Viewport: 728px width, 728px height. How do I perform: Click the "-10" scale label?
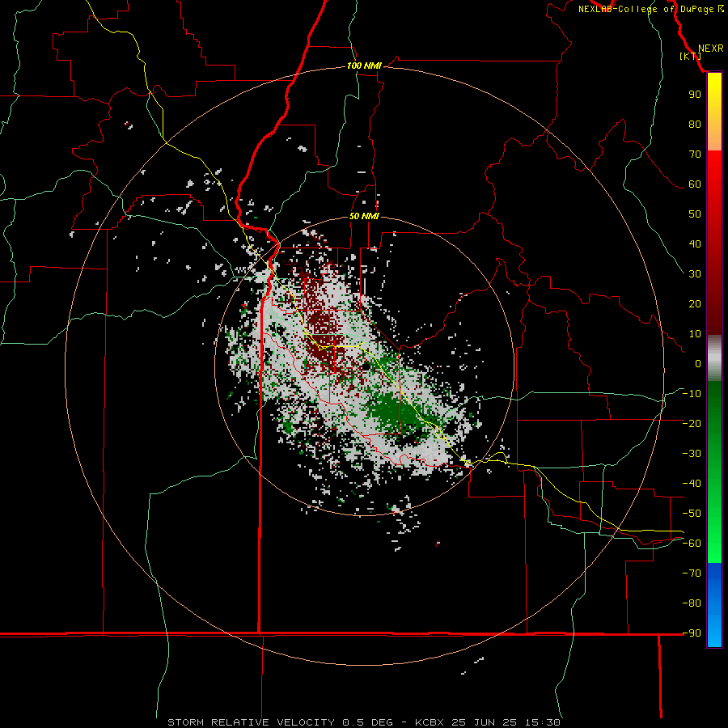[x=692, y=394]
